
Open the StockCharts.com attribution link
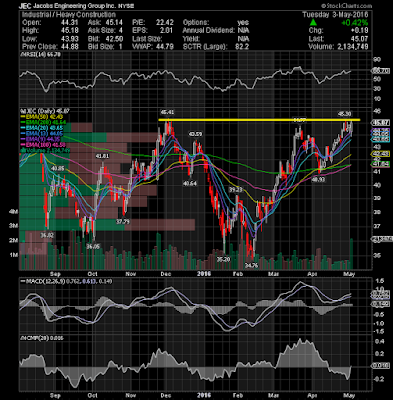(347, 6)
